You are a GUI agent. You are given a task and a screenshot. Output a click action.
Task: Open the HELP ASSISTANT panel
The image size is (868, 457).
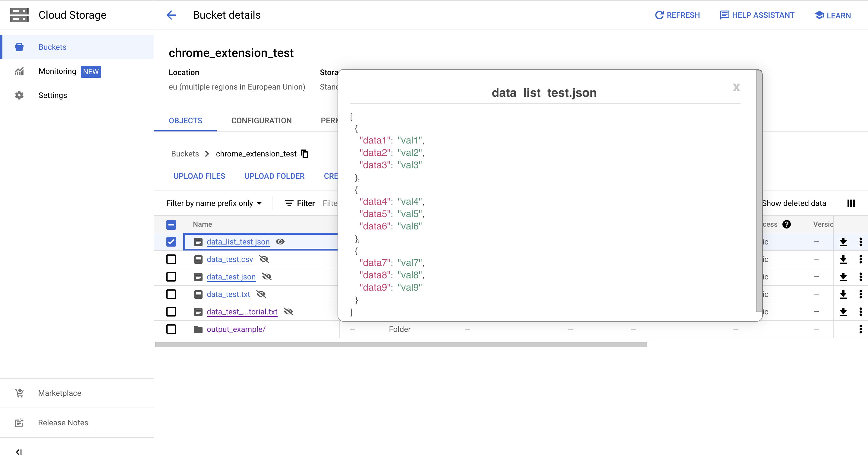pyautogui.click(x=757, y=15)
